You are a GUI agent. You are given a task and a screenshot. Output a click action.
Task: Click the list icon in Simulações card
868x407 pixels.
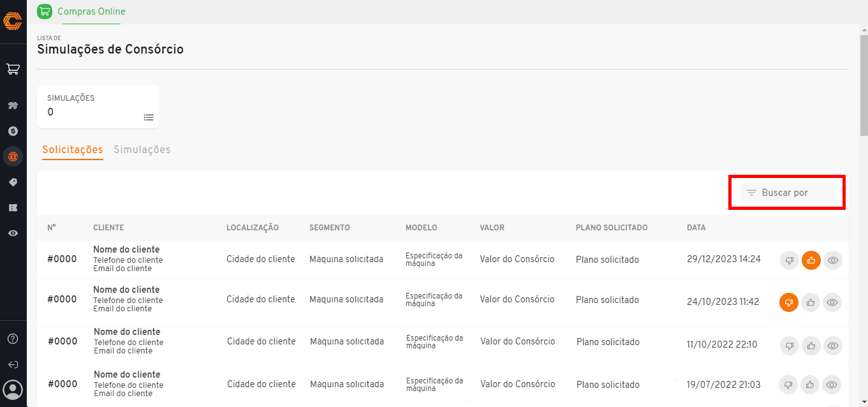click(x=149, y=117)
